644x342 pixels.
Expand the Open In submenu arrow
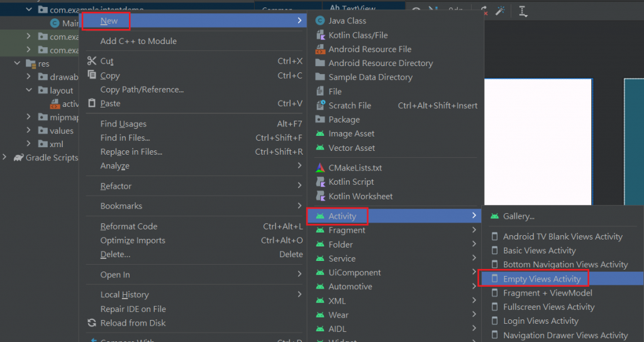tap(299, 274)
